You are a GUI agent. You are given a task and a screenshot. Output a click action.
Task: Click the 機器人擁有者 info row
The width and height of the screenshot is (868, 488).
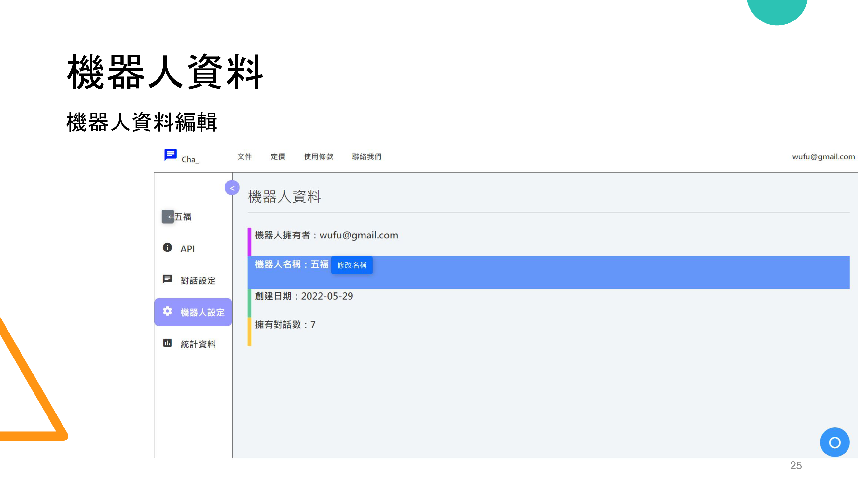(x=326, y=235)
